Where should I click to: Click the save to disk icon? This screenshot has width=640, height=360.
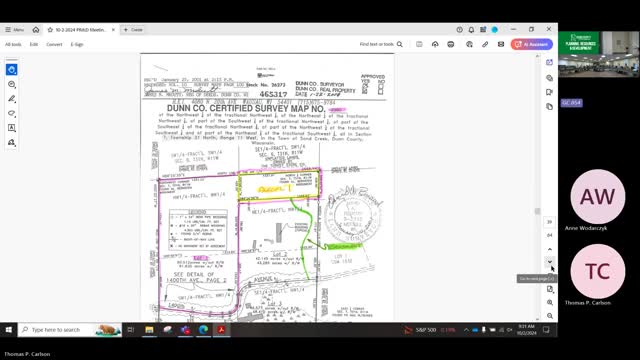[419, 44]
